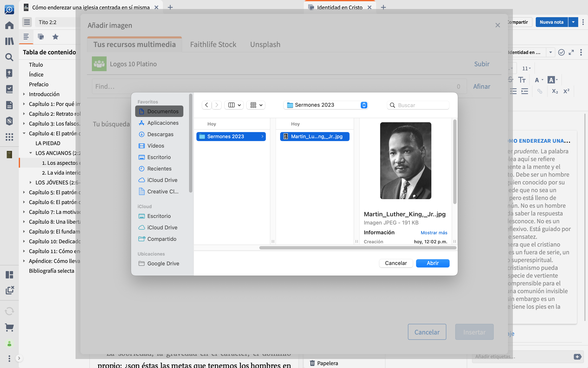
Task: Open the Papelera trash item
Action: (324, 363)
